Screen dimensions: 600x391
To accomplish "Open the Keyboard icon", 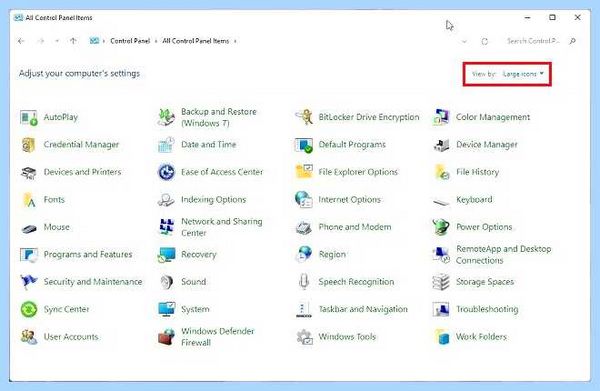I will pyautogui.click(x=441, y=201).
